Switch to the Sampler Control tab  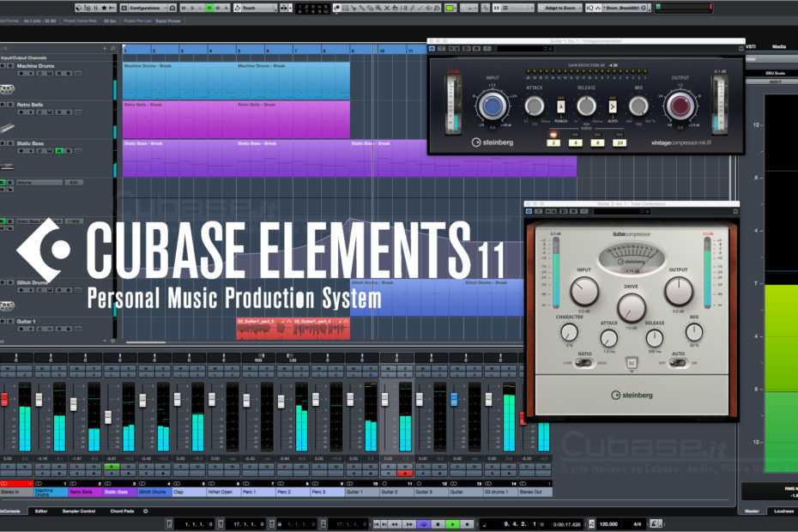79,511
